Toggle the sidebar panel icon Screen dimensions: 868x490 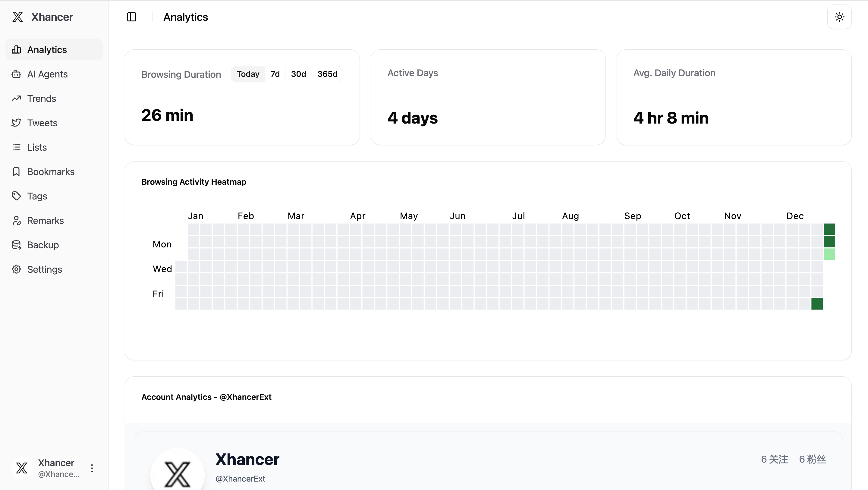click(131, 17)
